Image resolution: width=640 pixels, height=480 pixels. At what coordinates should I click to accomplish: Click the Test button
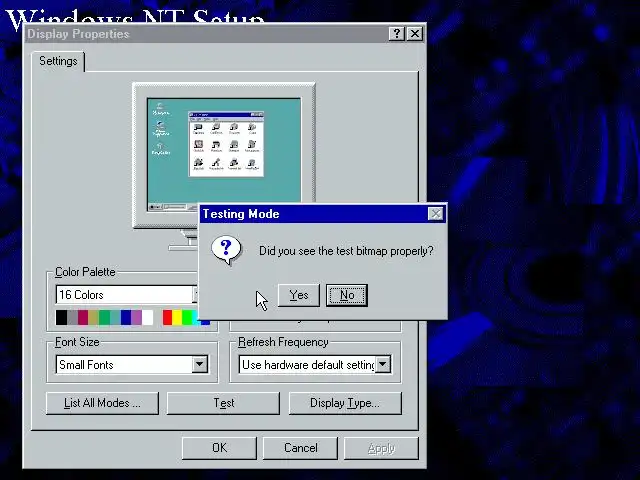223,403
